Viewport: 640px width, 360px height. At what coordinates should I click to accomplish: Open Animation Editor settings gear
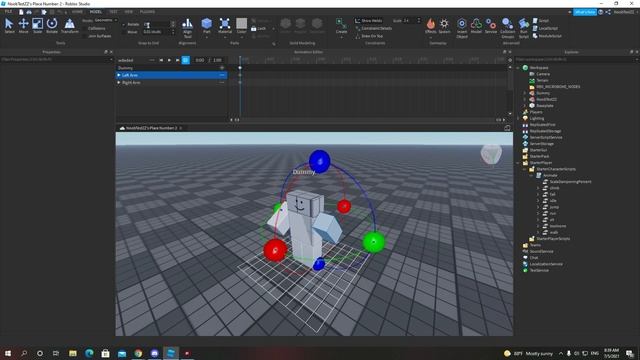tap(510, 60)
